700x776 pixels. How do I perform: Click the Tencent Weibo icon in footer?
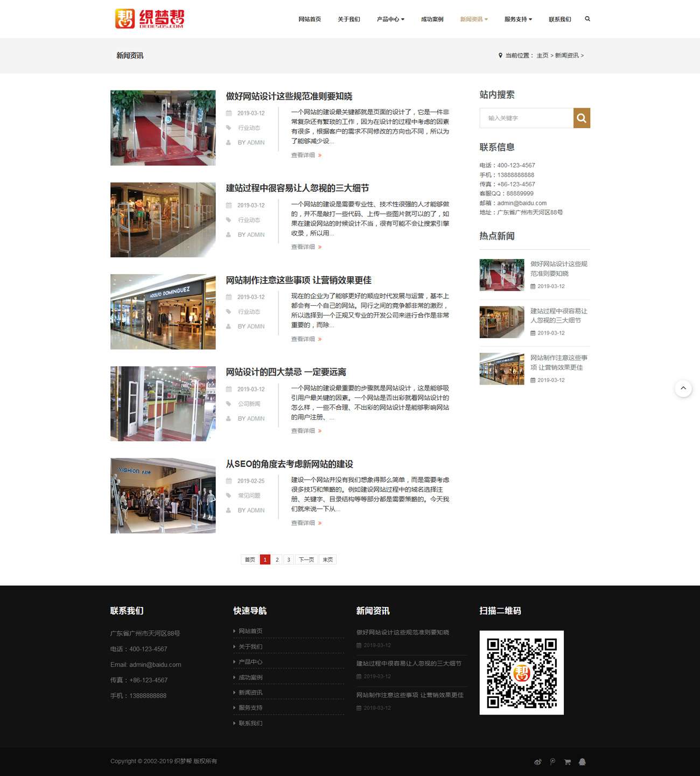552,762
